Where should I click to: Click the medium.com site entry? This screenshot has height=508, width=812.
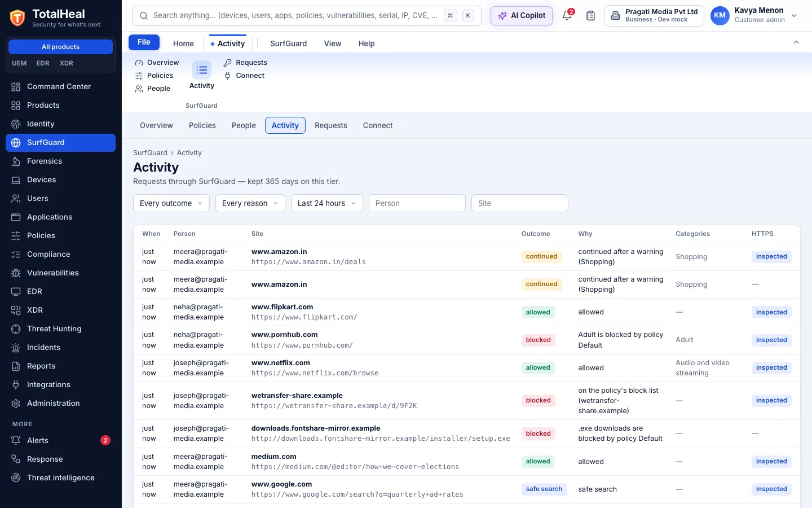pyautogui.click(x=274, y=457)
